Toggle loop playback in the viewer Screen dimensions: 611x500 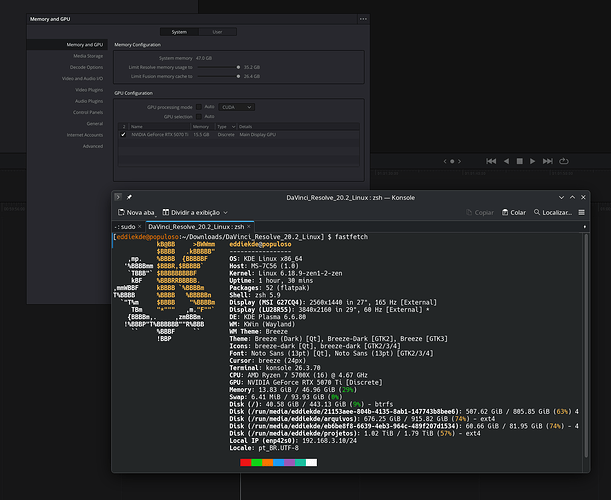click(563, 161)
